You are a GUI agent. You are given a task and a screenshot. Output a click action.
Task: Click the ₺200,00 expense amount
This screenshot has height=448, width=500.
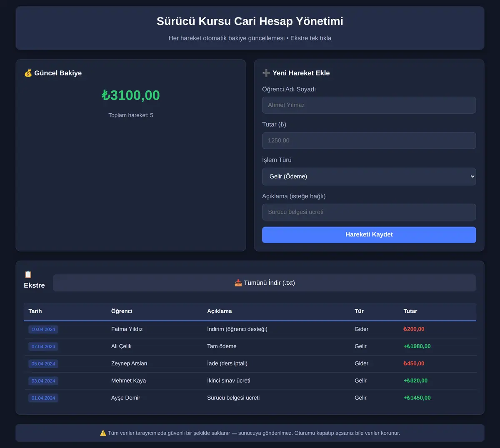(x=414, y=329)
